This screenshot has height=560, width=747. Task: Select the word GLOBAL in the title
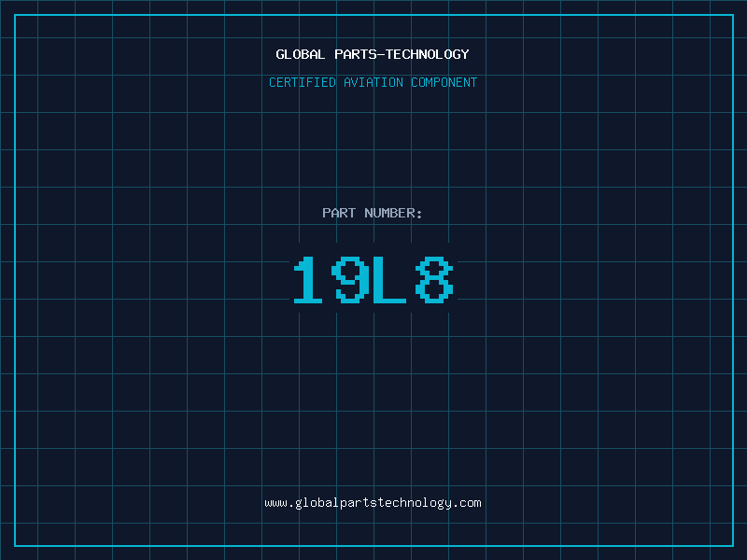point(301,54)
